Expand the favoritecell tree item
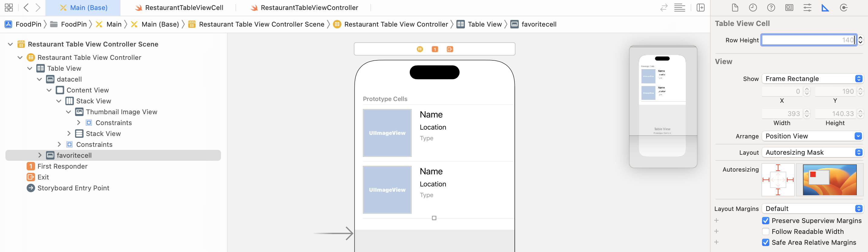868x252 pixels. (x=40, y=155)
